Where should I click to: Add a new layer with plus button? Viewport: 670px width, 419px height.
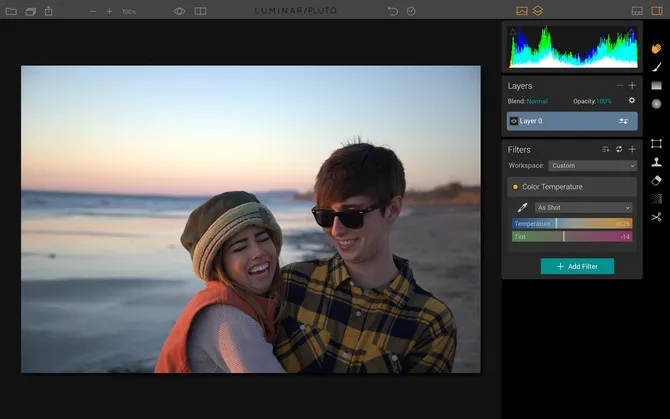tap(632, 86)
